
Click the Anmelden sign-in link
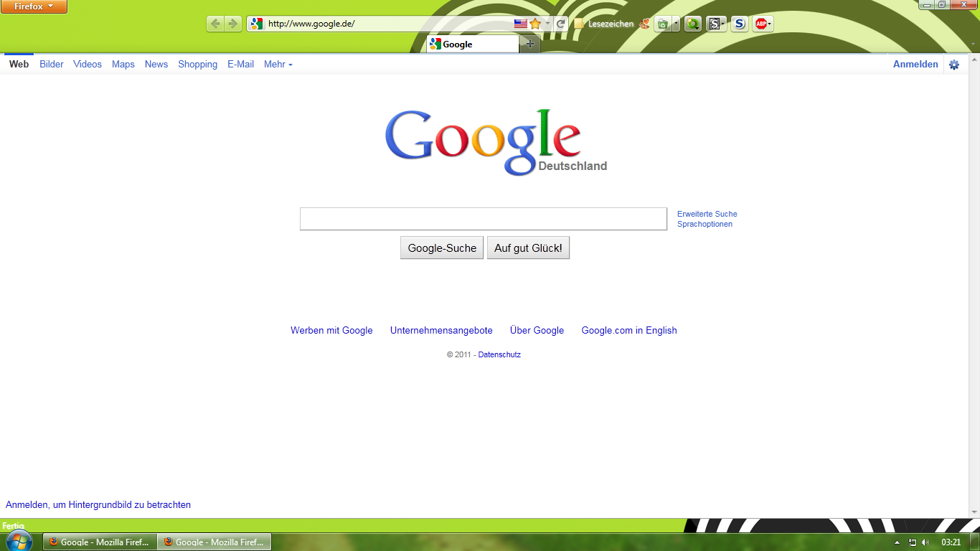point(915,65)
